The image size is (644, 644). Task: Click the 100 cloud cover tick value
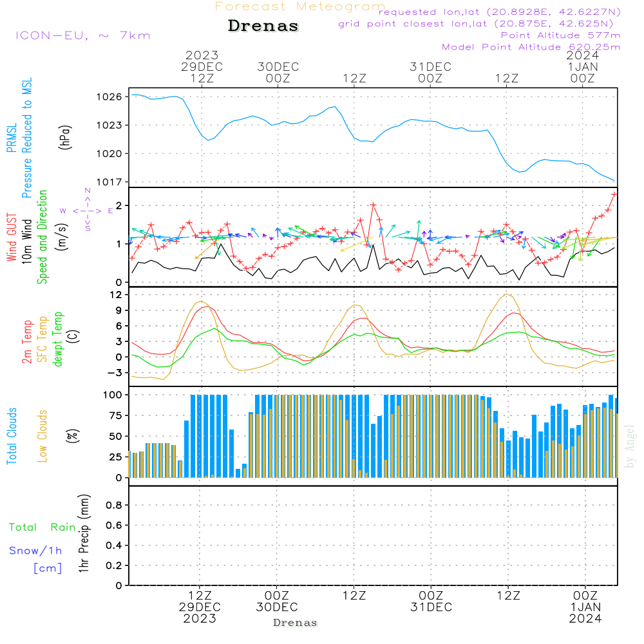(113, 395)
